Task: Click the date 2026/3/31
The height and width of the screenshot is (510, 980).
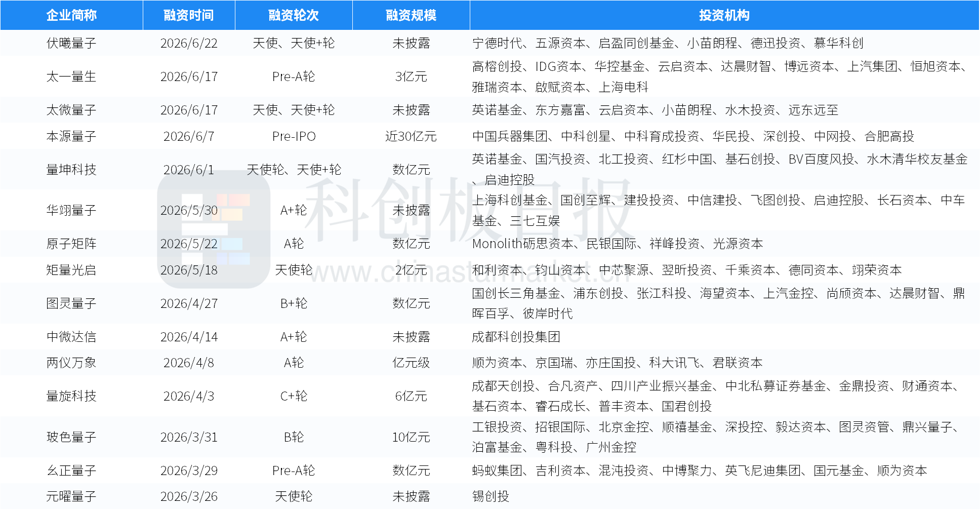Action: tap(189, 437)
